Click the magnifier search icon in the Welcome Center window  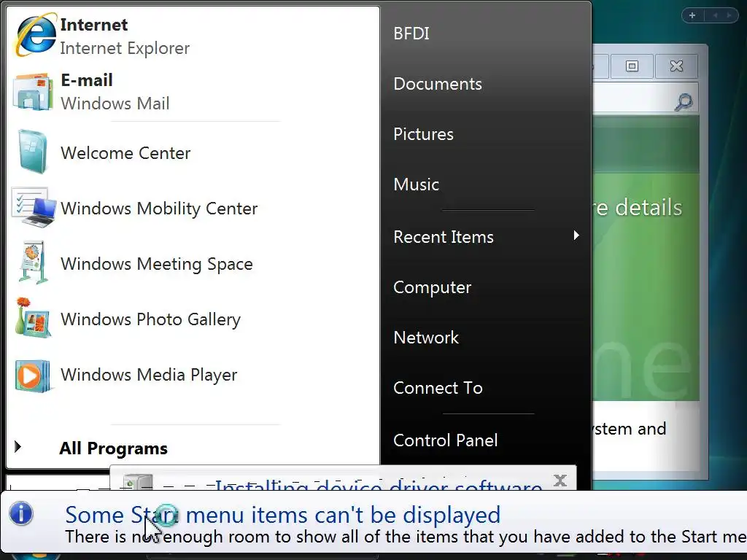(x=684, y=101)
